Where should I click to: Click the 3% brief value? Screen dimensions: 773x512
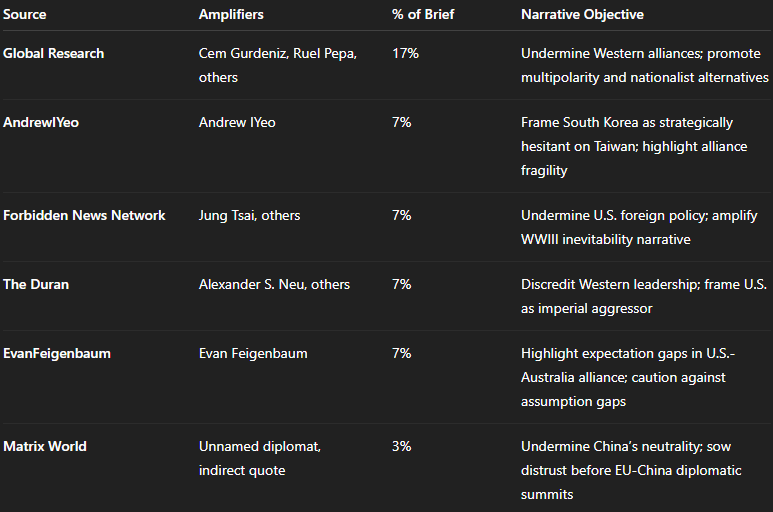pos(401,446)
